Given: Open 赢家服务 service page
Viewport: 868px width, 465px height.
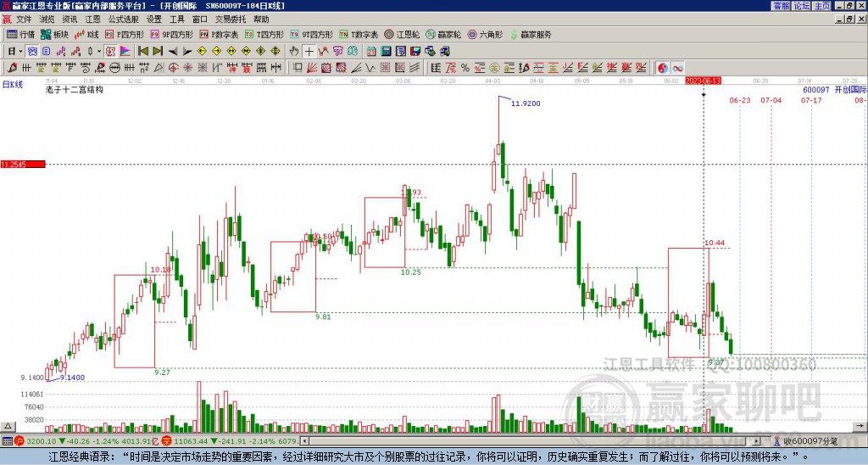Looking at the screenshot, I should [x=531, y=34].
